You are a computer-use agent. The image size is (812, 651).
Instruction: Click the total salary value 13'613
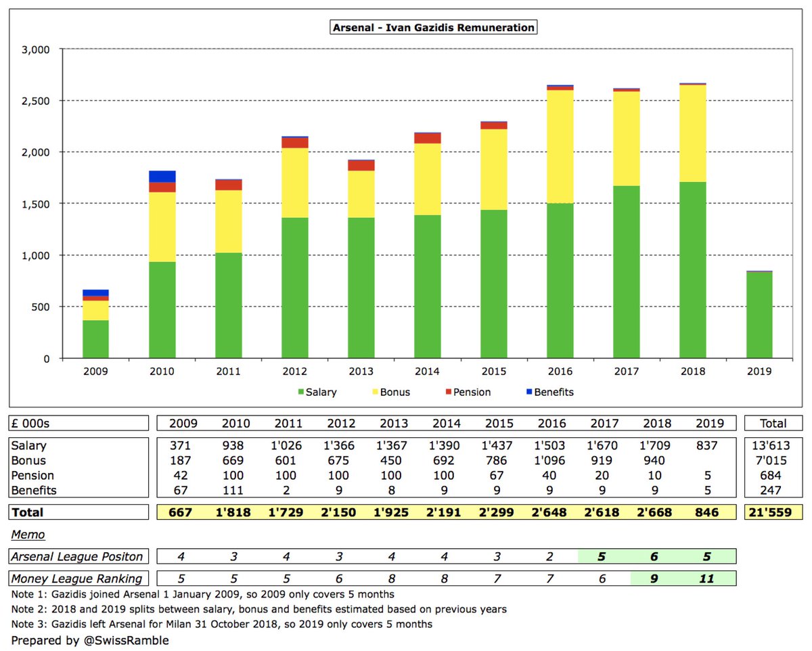click(x=773, y=447)
